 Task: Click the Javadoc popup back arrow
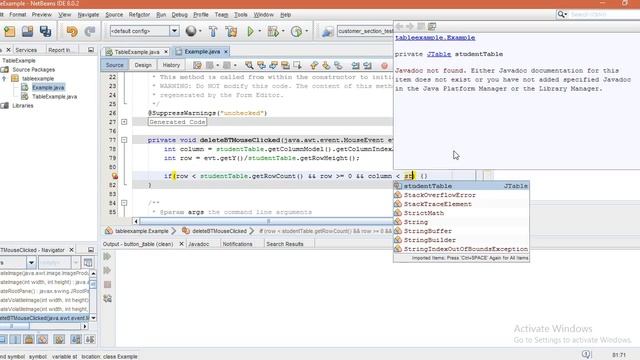point(400,27)
